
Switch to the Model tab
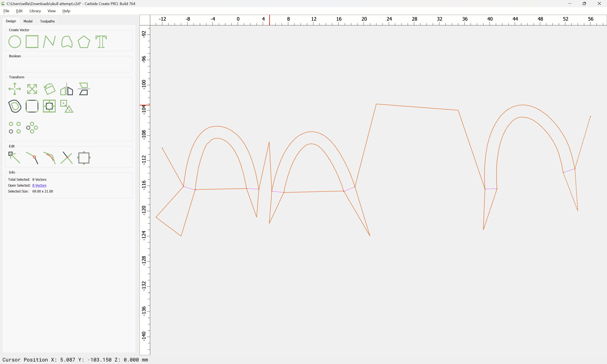point(28,21)
